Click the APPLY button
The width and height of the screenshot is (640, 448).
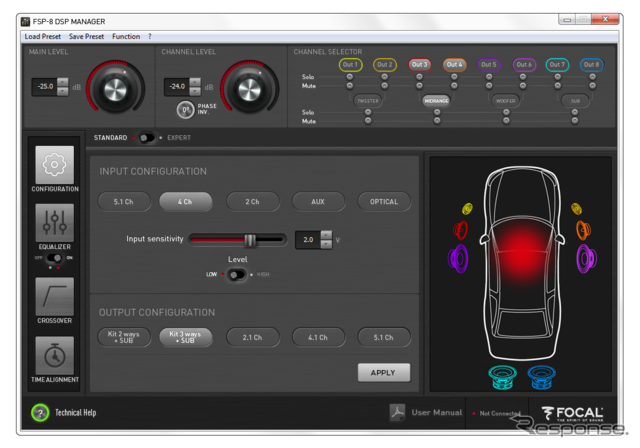click(384, 373)
